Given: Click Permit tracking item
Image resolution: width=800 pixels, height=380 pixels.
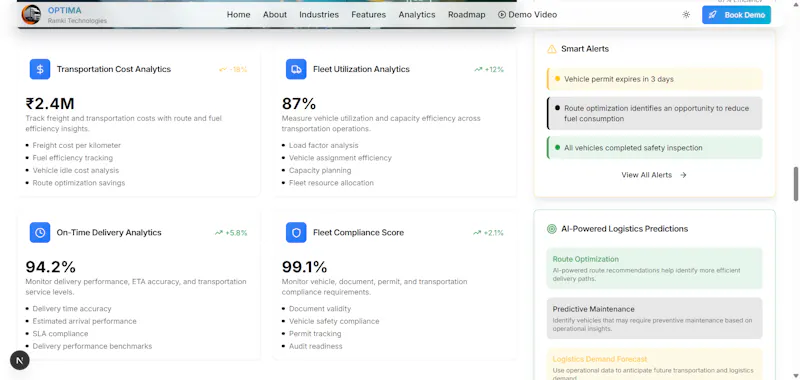Looking at the screenshot, I should 315,334.
